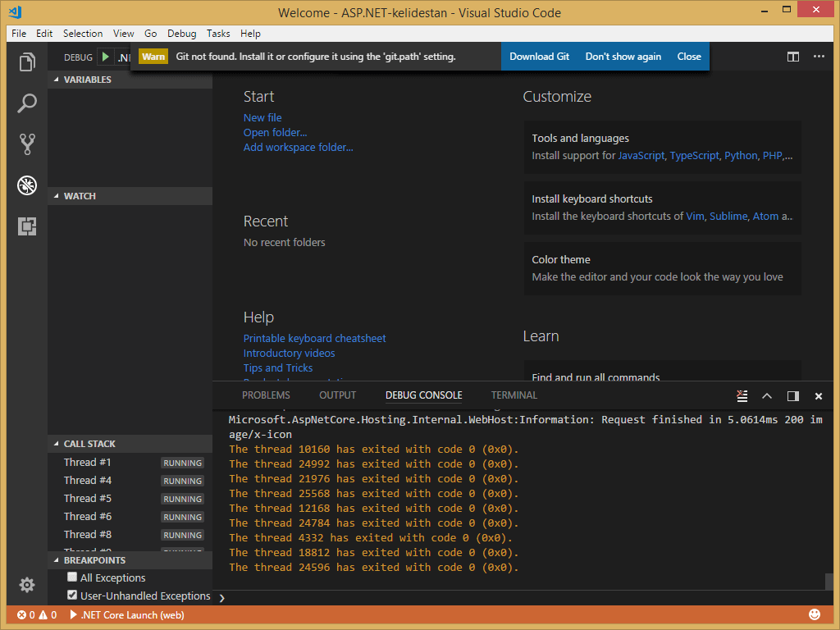Select Thread #8 in call stack
This screenshot has width=840, height=630.
(x=130, y=535)
